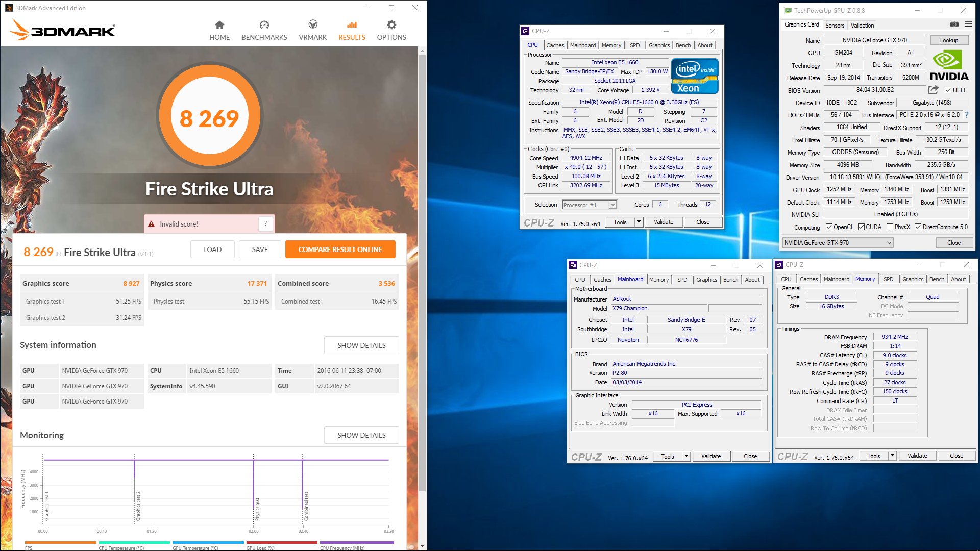The height and width of the screenshot is (551, 980).
Task: Click the 3DMark logo
Action: coord(62,30)
